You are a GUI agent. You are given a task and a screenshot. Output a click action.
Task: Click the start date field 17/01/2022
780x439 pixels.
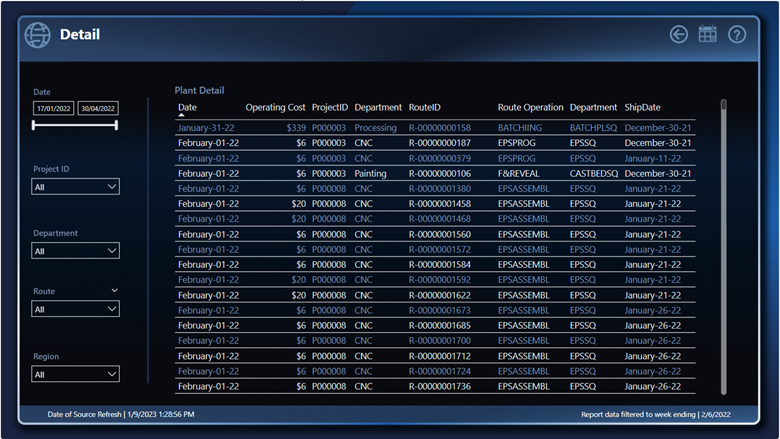(53, 108)
